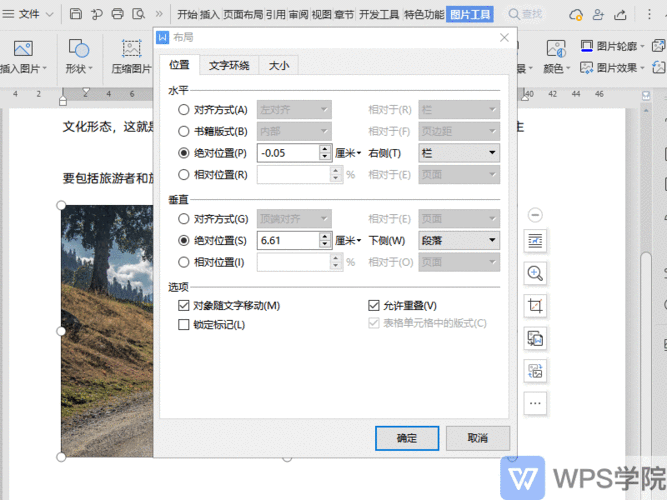
Task: Click the Undo icon
Action: coord(97,14)
